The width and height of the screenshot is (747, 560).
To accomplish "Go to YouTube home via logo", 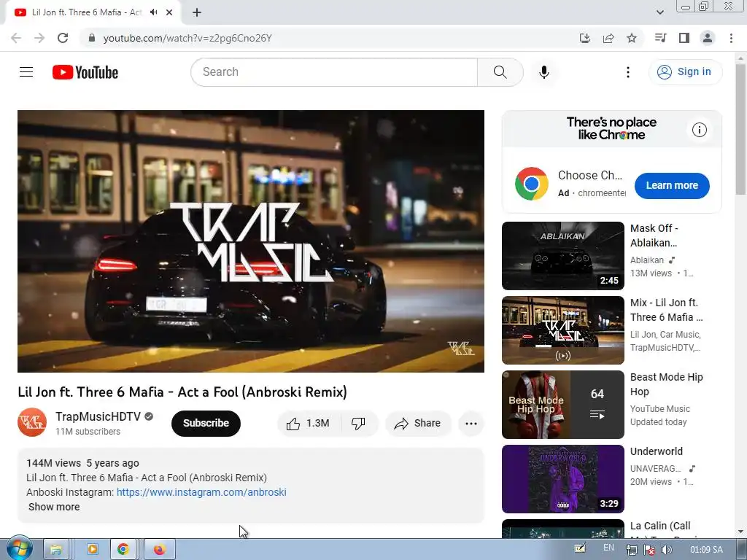I will [x=85, y=72].
